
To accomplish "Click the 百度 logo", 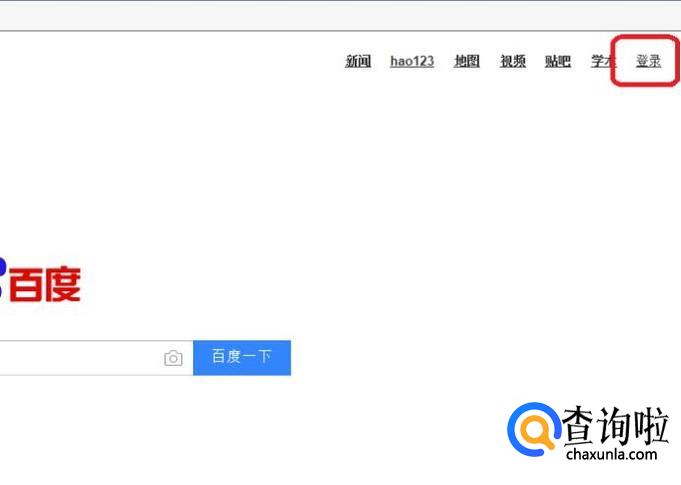I will coord(40,281).
